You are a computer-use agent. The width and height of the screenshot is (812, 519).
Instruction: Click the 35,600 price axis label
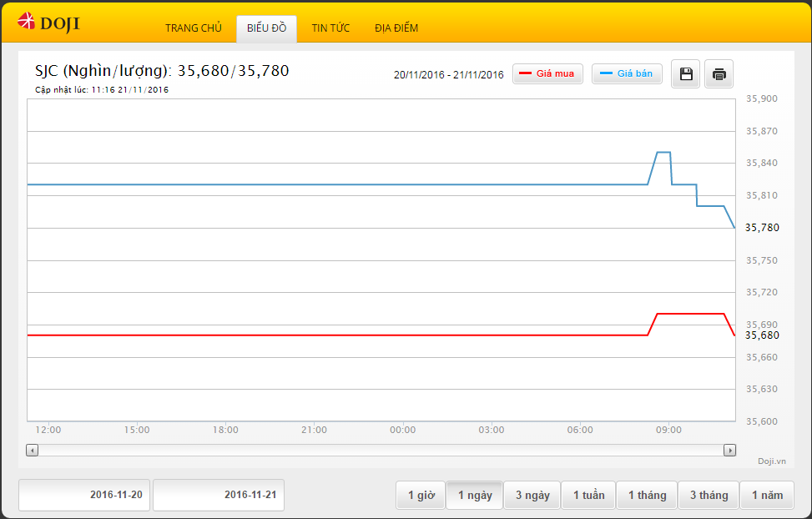(x=762, y=421)
